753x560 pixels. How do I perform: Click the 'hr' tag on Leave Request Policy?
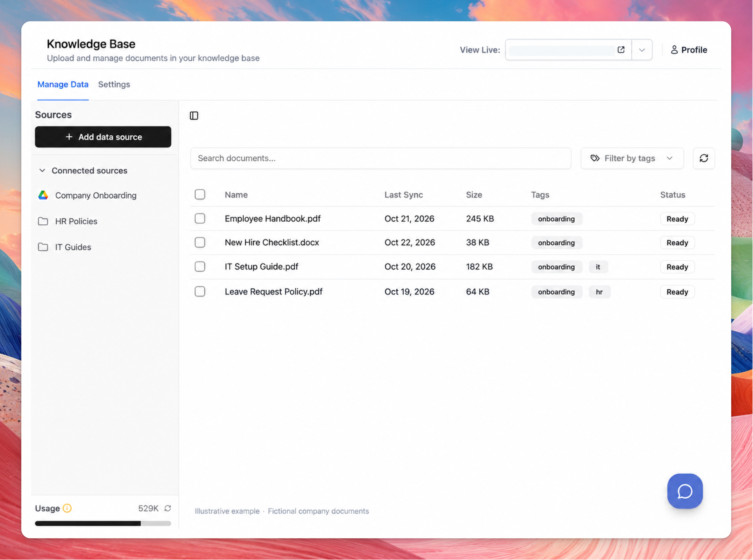(599, 292)
